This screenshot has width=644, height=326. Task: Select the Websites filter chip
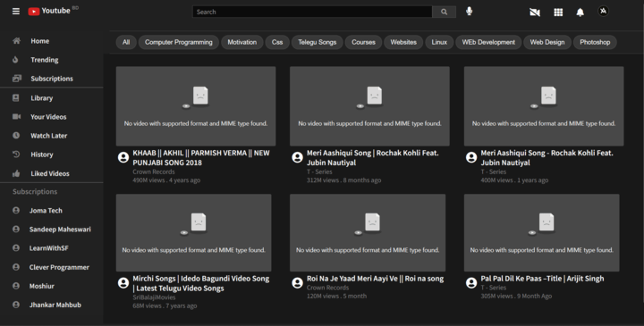[x=403, y=42]
